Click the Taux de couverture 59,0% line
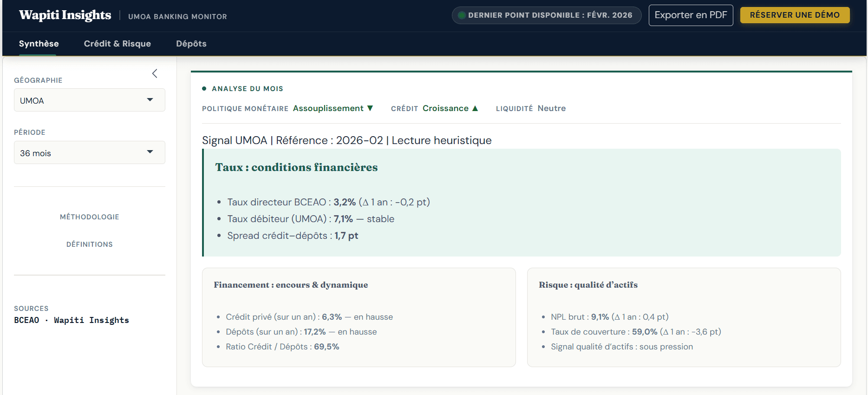This screenshot has width=868, height=395. (x=636, y=332)
